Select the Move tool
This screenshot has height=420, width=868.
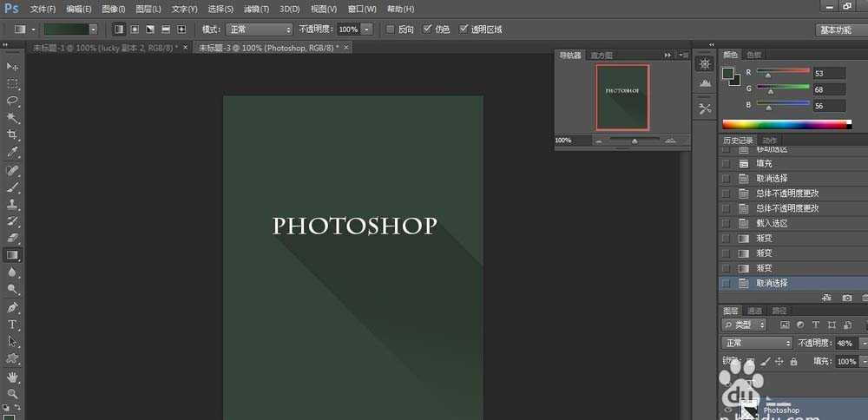[12, 67]
